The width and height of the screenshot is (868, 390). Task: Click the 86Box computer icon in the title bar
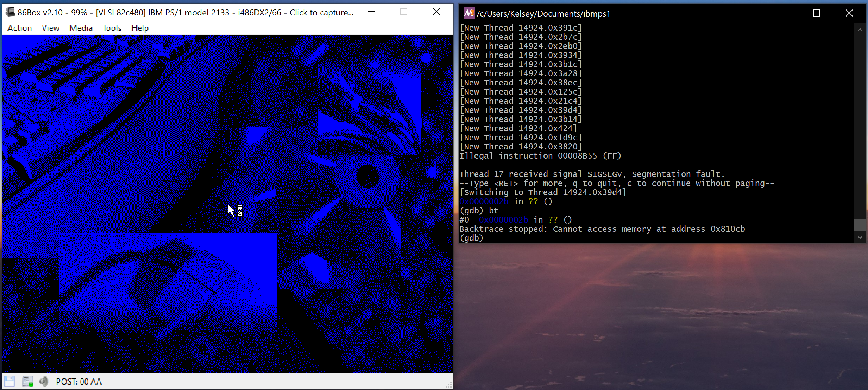(10, 12)
